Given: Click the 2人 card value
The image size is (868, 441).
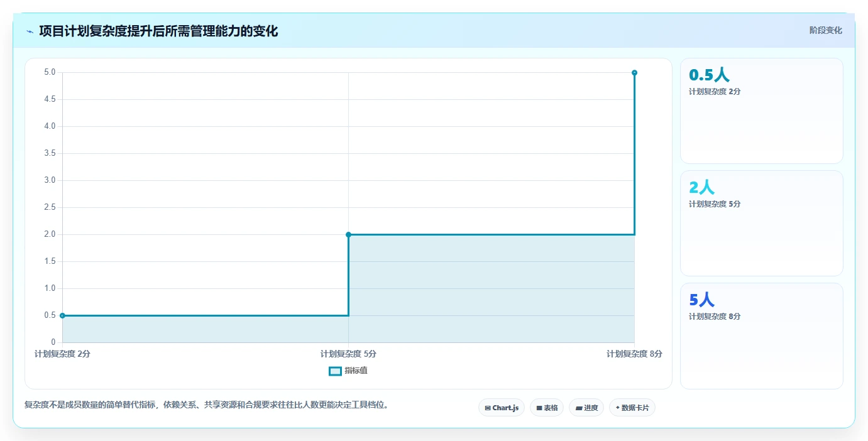Looking at the screenshot, I should pos(701,187).
